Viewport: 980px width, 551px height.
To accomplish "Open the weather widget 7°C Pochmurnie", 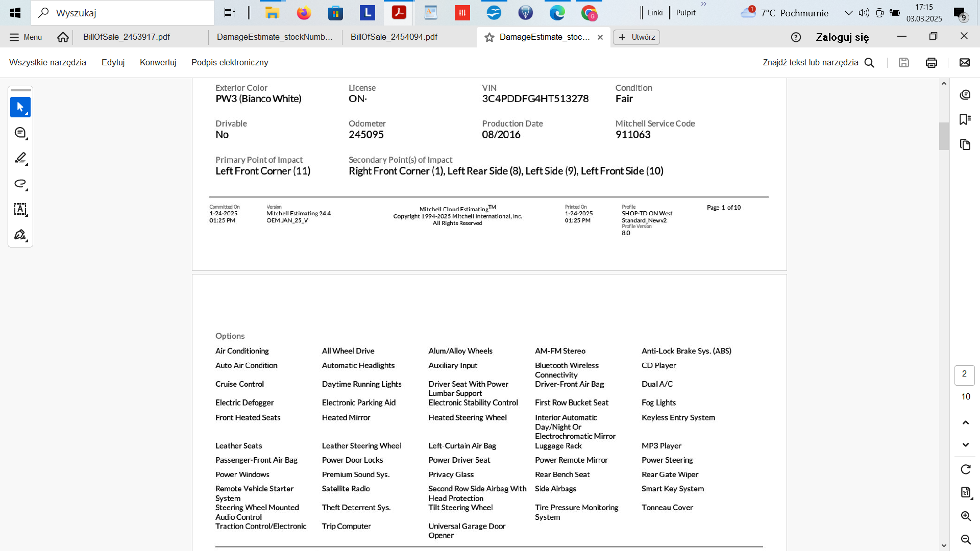I will click(785, 13).
